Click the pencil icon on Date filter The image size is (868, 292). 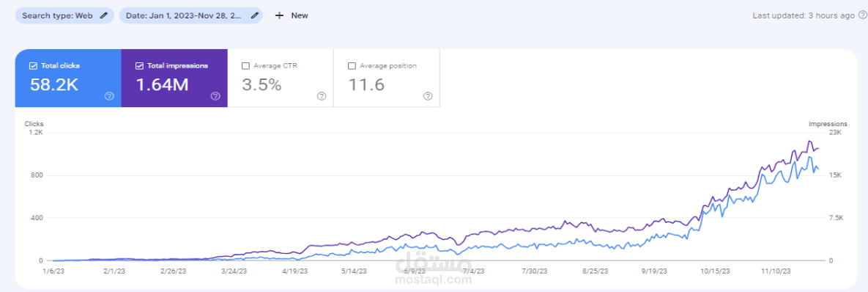point(254,15)
